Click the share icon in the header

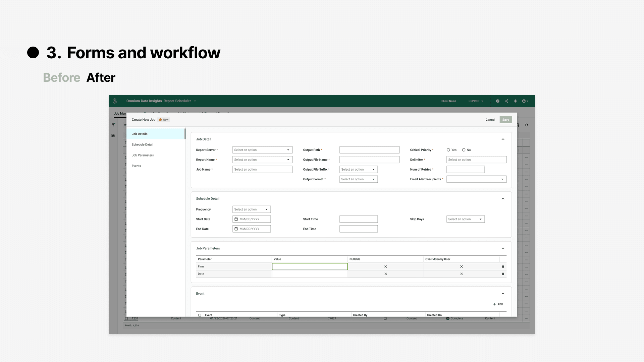coord(506,101)
